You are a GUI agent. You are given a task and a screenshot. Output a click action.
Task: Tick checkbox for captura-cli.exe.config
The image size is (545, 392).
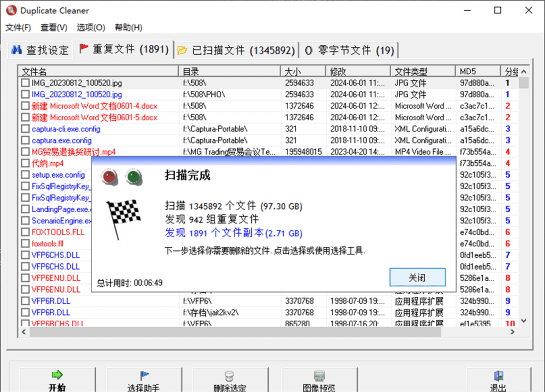[25, 129]
